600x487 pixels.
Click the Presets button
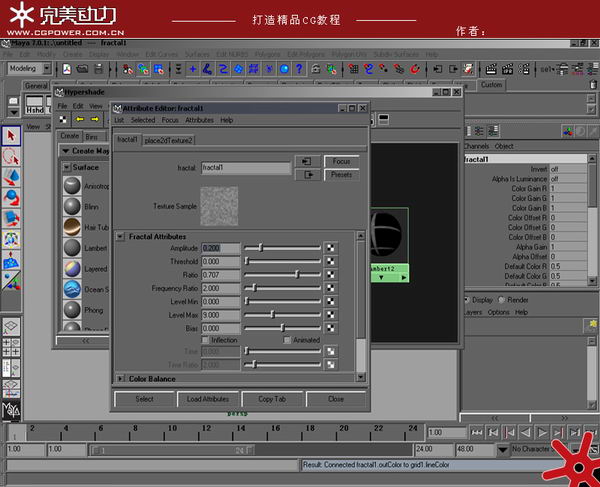(x=342, y=175)
